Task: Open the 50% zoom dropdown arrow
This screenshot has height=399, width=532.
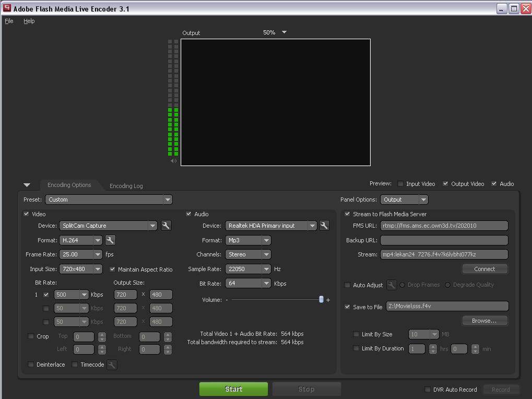Action: [x=285, y=32]
